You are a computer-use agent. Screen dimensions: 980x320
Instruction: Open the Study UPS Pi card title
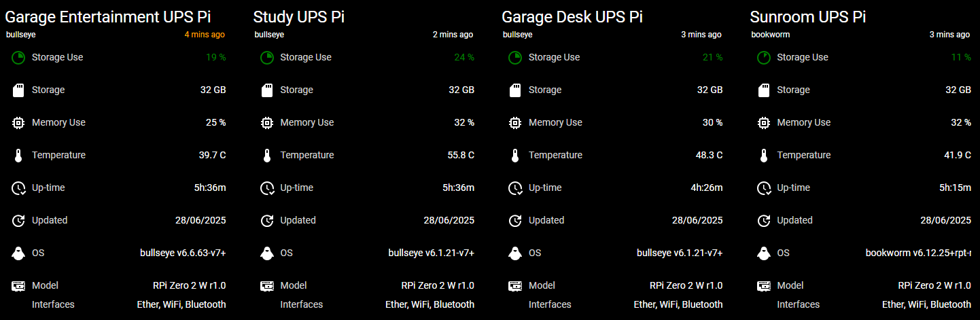298,17
